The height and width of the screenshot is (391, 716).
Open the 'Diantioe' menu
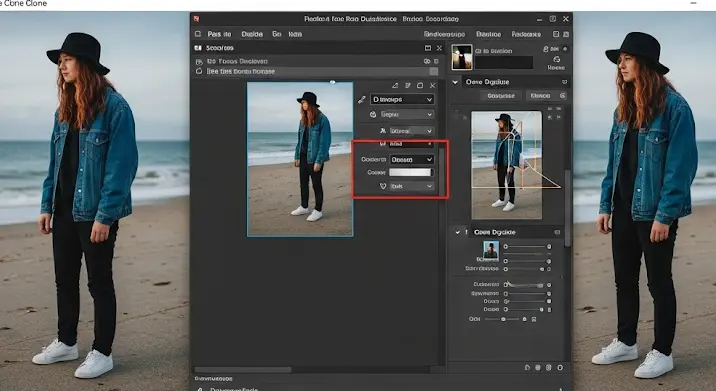(488, 34)
